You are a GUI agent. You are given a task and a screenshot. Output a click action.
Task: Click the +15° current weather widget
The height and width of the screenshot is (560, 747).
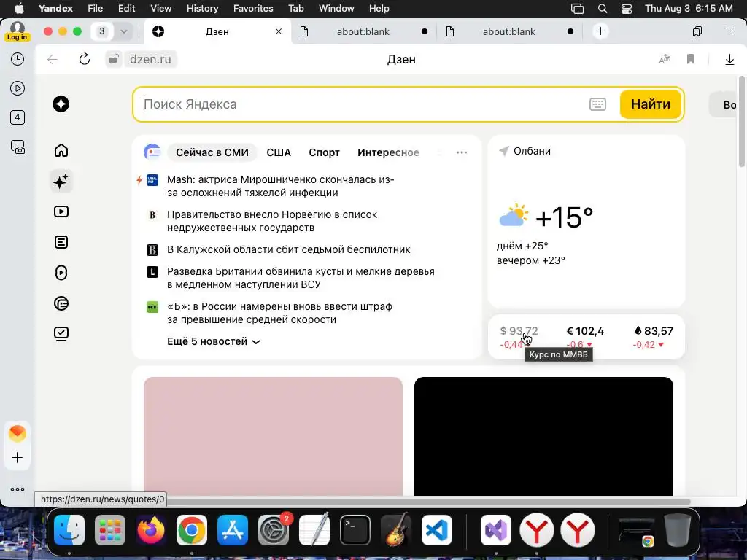point(546,217)
